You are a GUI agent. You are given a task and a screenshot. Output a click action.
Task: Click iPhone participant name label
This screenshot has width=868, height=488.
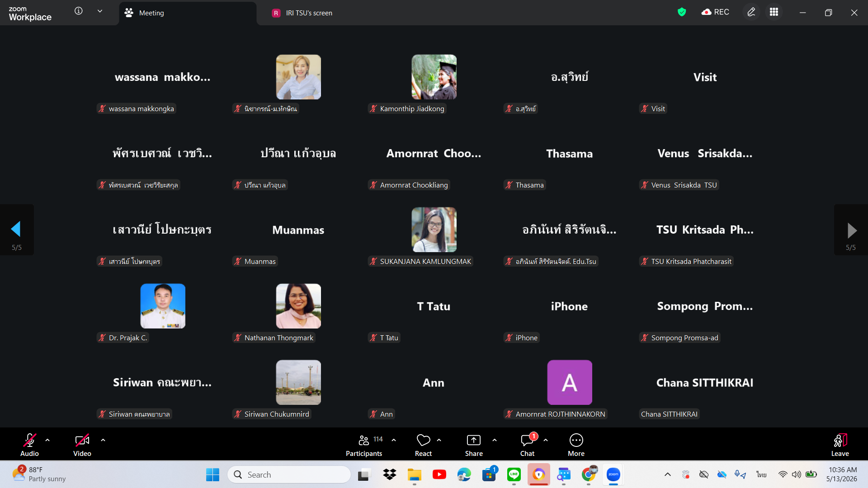point(521,338)
